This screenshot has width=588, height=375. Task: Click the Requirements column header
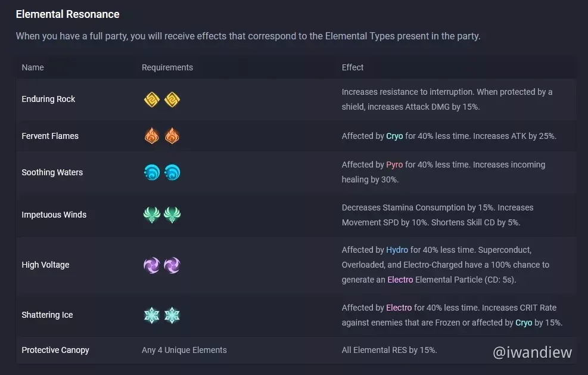click(x=167, y=67)
